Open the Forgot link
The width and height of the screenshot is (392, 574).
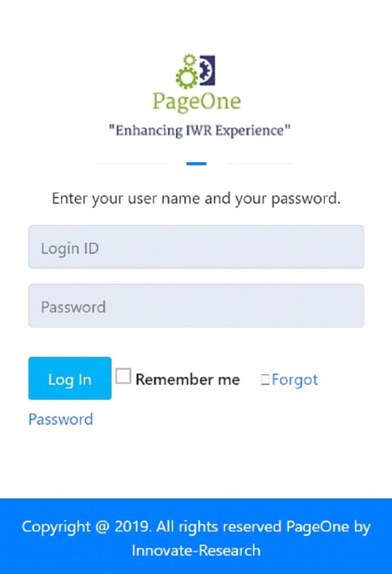pos(295,380)
